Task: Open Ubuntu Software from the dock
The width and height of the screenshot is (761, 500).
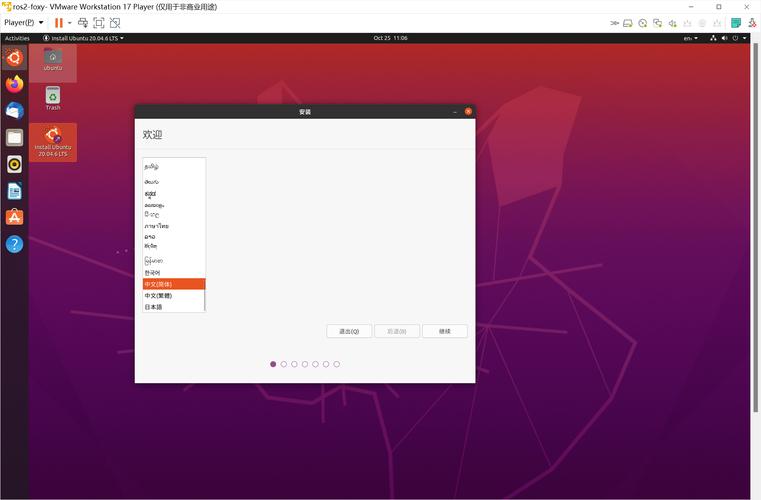Action: [15, 217]
